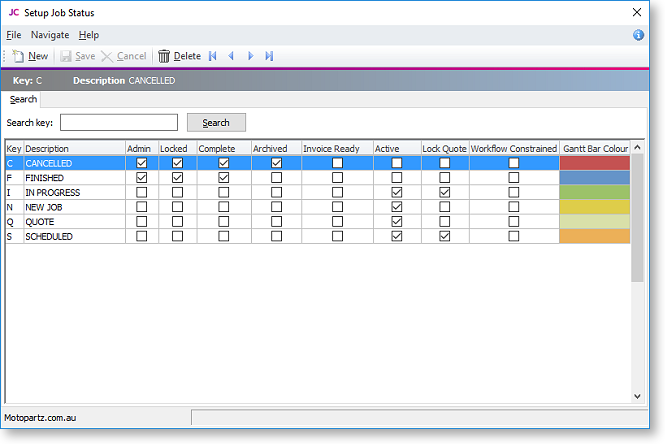Viewport: 665px width, 444px height.
Task: Toggle Admin checkbox for FINISHED row
Action: point(141,178)
